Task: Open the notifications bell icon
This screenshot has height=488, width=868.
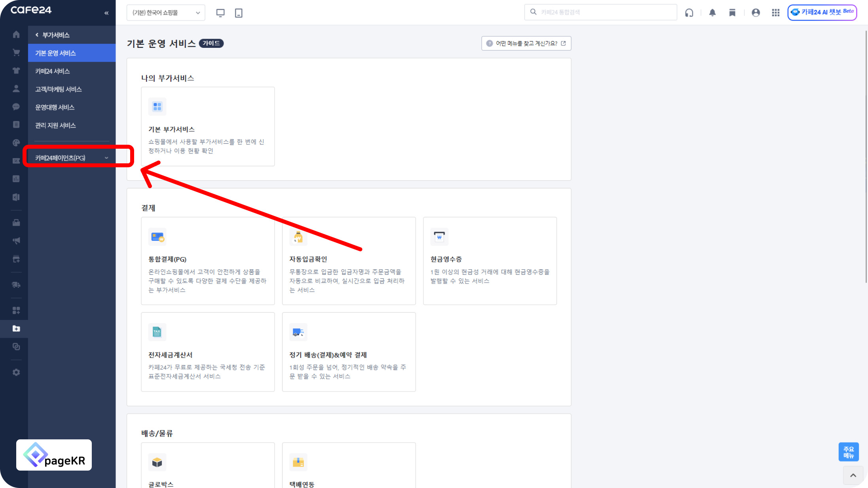Action: tap(712, 13)
